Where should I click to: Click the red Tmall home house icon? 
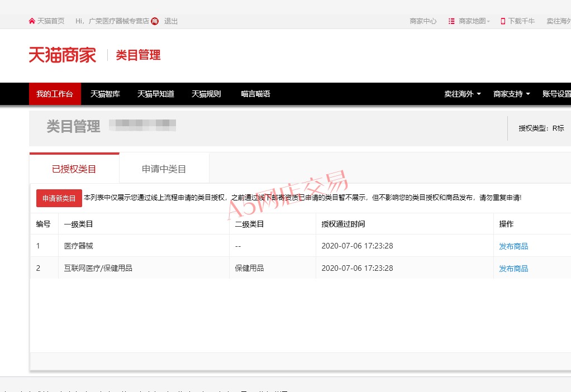click(32, 21)
